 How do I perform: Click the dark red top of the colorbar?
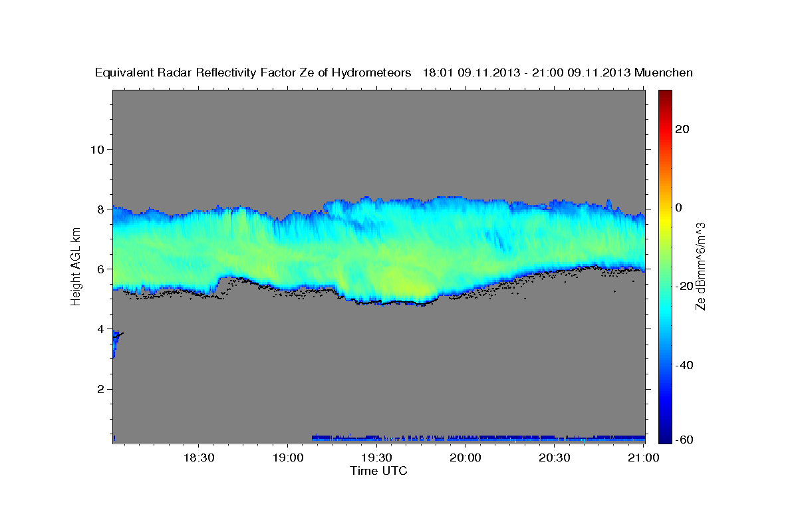pos(664,95)
